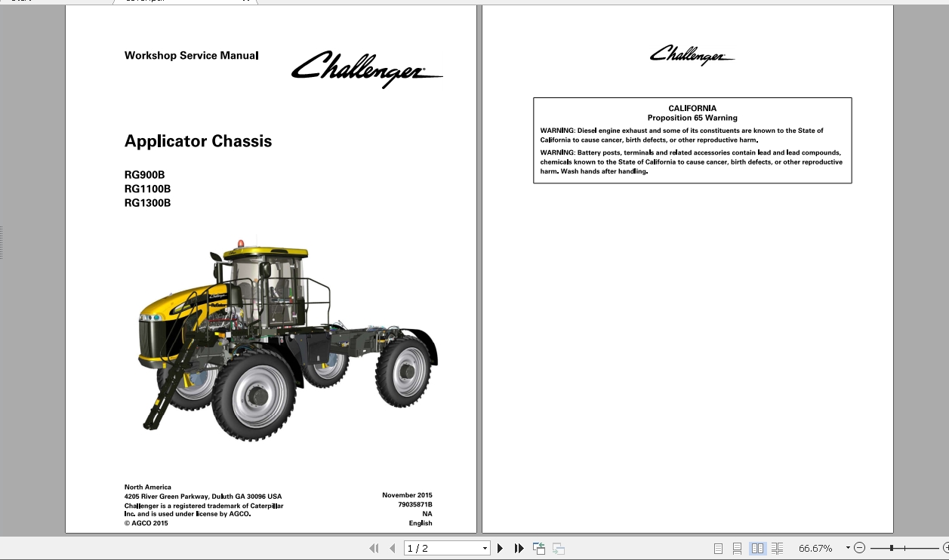
Task: Click document number '79035871B'
Action: click(415, 504)
